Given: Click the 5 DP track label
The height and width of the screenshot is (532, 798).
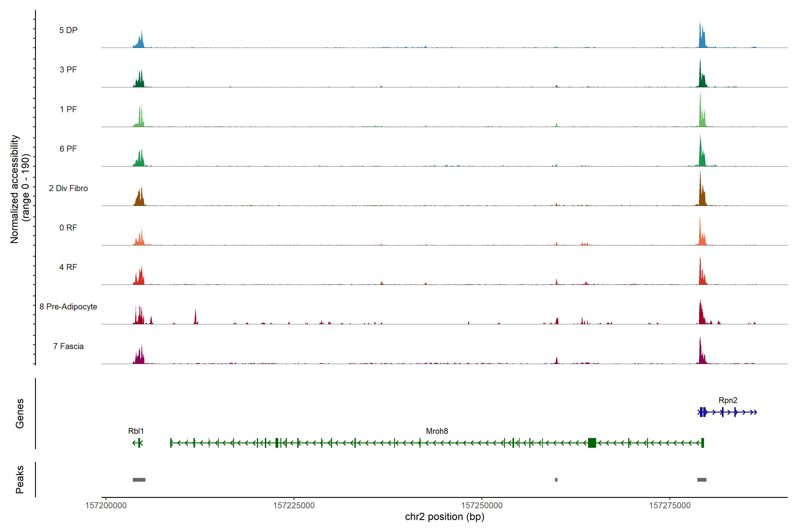Looking at the screenshot, I should pyautogui.click(x=68, y=30).
